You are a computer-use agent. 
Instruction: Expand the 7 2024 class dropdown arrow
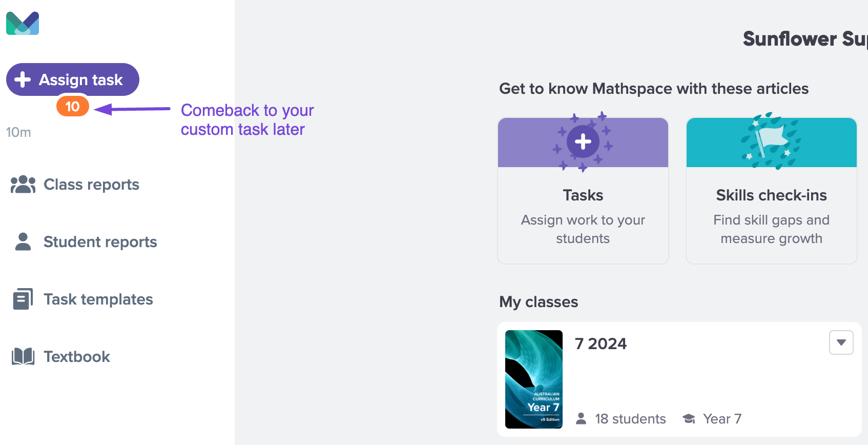click(841, 342)
